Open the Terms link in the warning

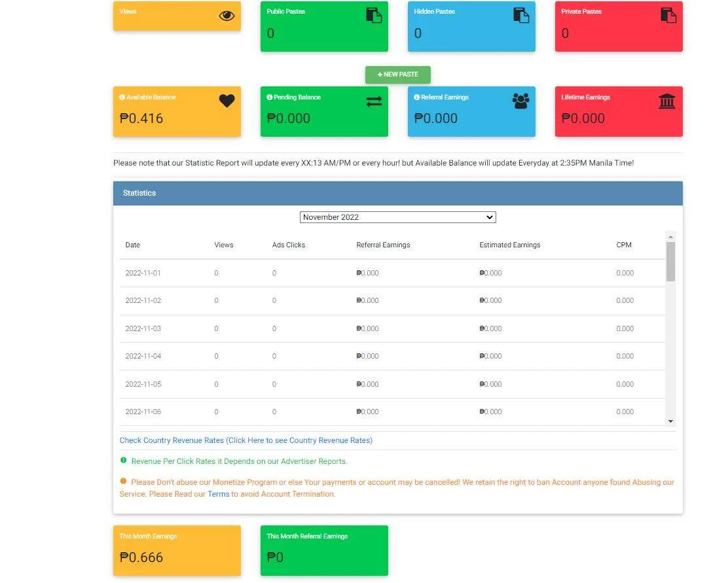[x=218, y=494]
